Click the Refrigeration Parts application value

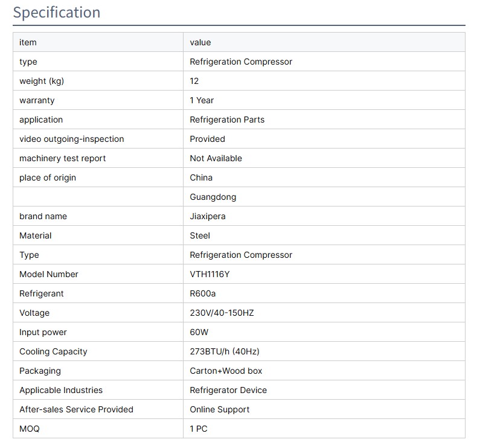point(227,120)
